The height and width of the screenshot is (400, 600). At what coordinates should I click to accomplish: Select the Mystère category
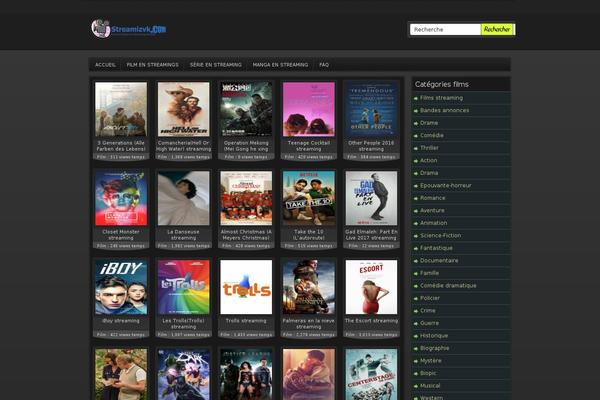tap(430, 361)
